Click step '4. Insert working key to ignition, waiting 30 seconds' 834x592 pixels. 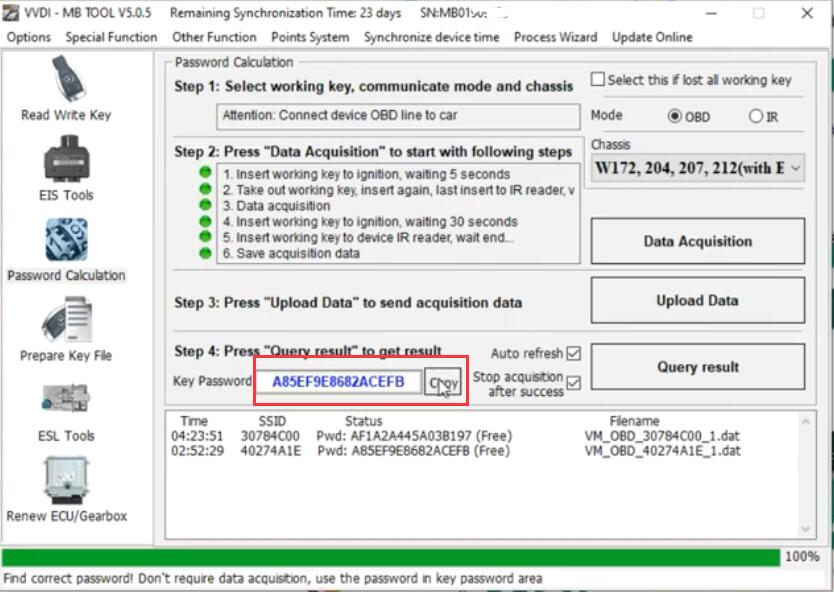coord(370,221)
